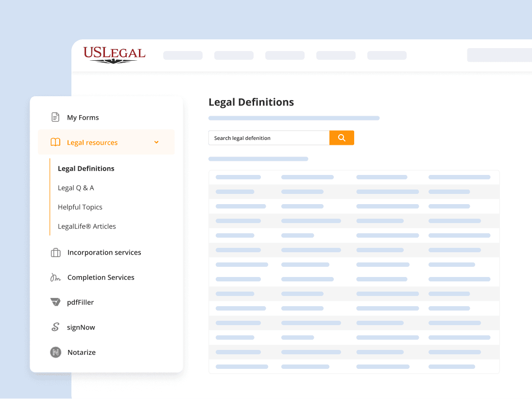Select Legal Definitions in the submenu
Viewport: 532px width, 399px height.
[86, 169]
